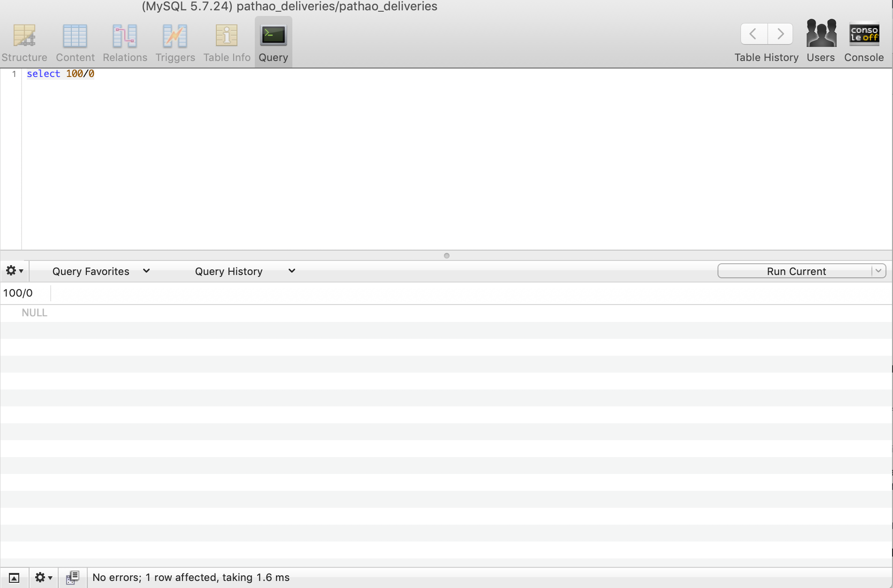Click the 100/0 column header
The image size is (893, 588).
tap(25, 293)
